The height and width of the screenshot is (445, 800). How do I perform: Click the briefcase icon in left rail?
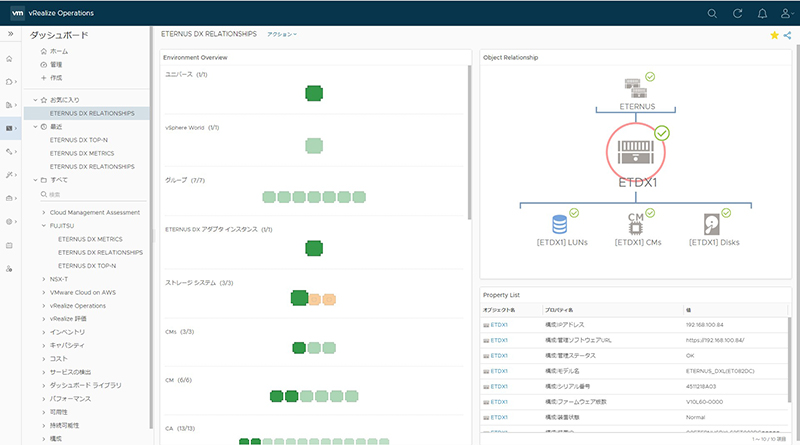click(9, 198)
